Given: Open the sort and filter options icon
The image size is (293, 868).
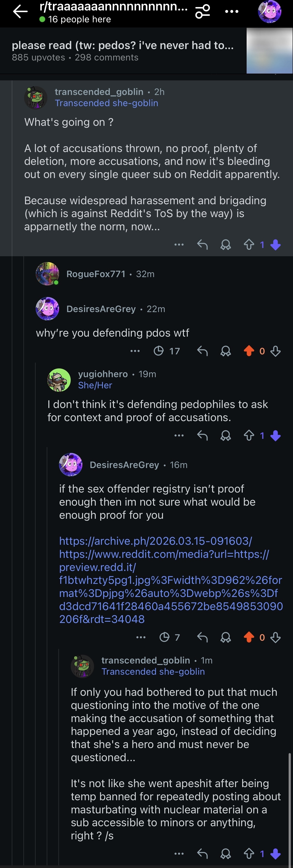Looking at the screenshot, I should [x=203, y=11].
